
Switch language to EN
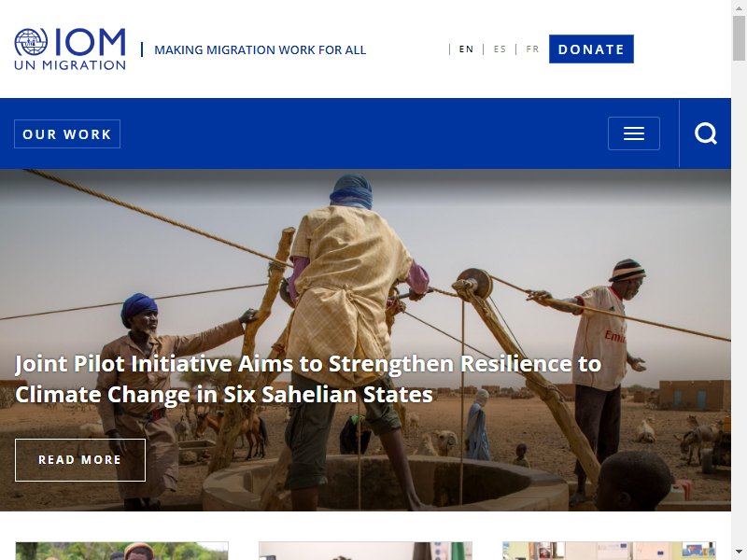(x=466, y=49)
